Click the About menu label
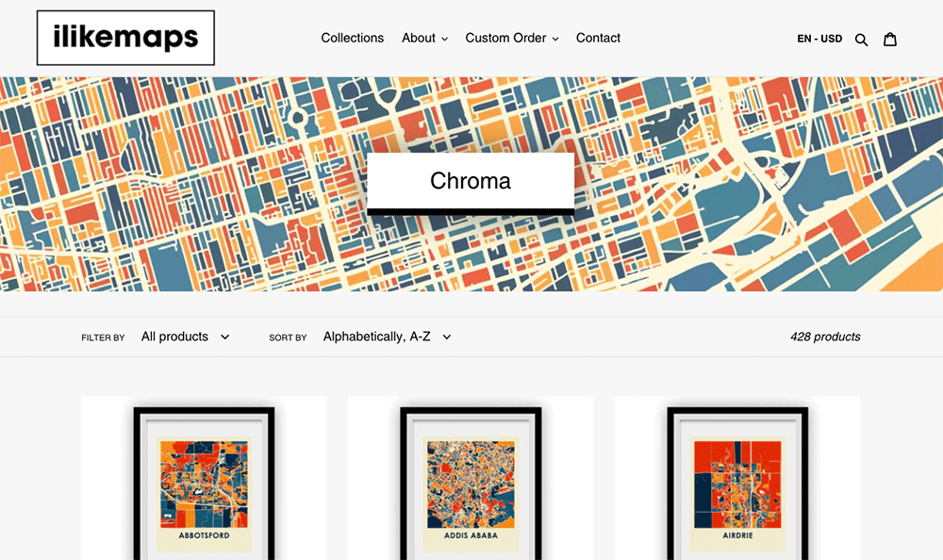This screenshot has width=943, height=560. coord(418,38)
